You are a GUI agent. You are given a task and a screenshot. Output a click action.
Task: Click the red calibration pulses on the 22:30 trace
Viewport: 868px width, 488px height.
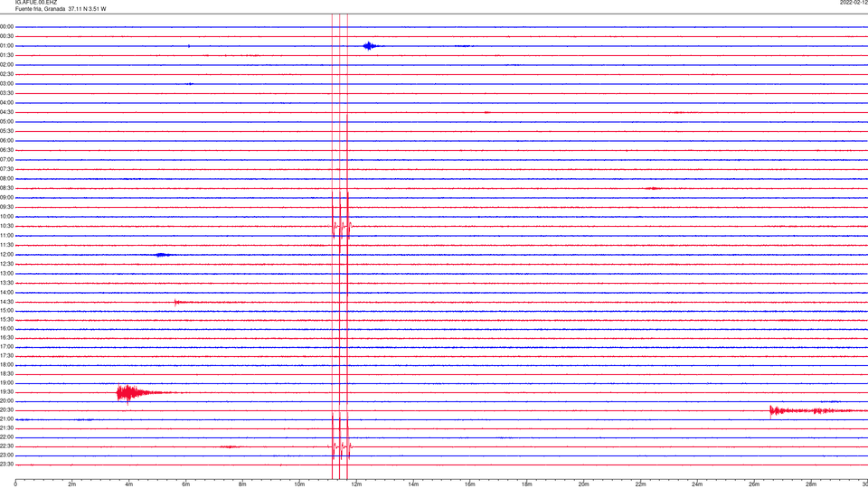coord(340,446)
